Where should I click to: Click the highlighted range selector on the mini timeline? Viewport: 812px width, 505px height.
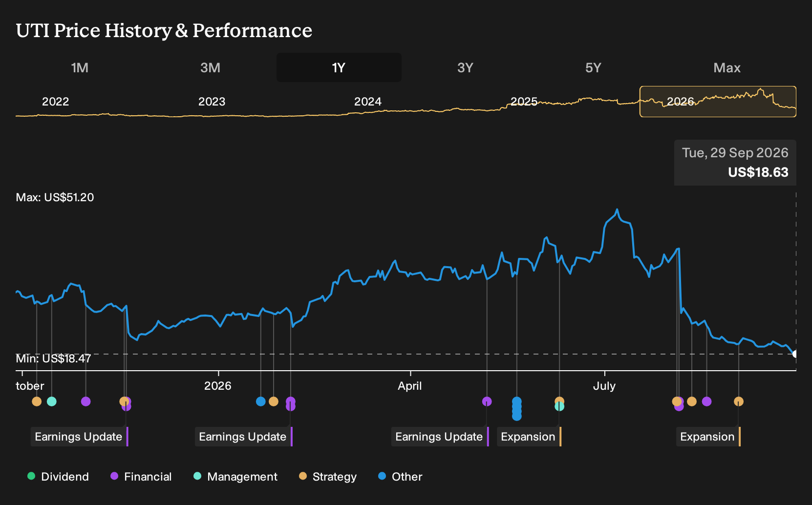[718, 102]
